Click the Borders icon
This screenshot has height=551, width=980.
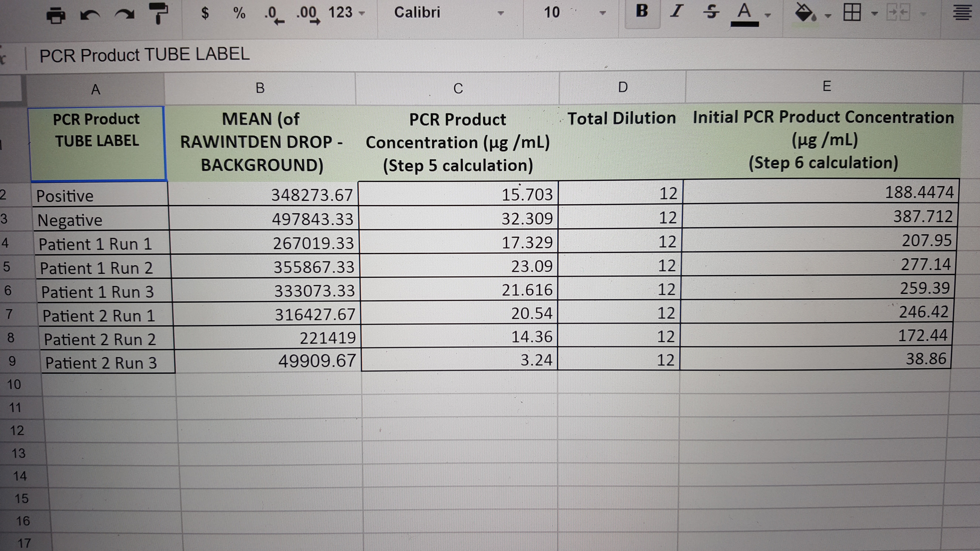[851, 13]
